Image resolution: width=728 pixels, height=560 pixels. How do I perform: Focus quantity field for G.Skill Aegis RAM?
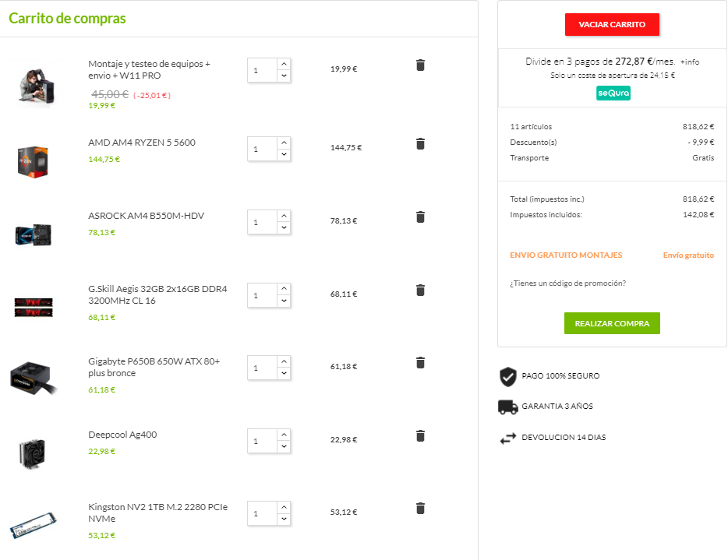tap(263, 295)
